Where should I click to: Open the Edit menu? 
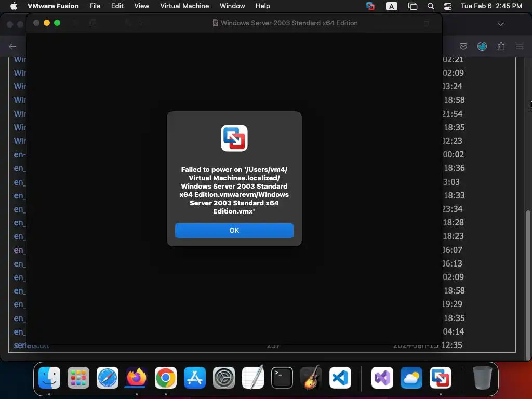tap(117, 6)
